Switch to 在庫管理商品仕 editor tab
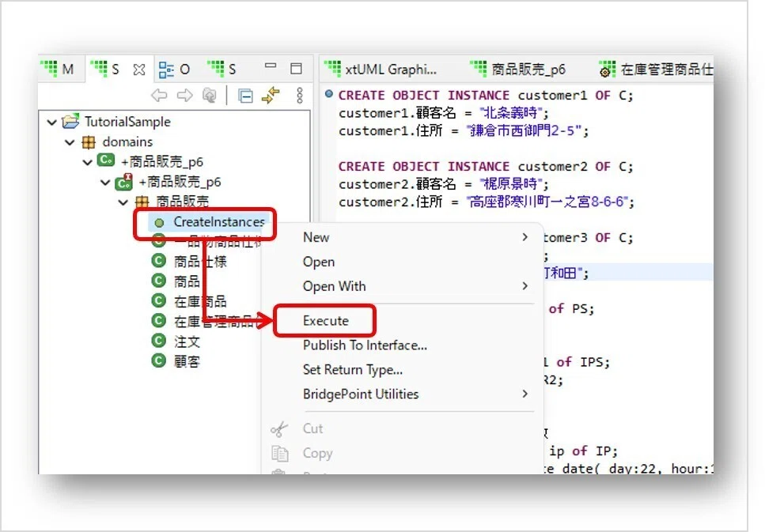The width and height of the screenshot is (765, 532). 655,70
